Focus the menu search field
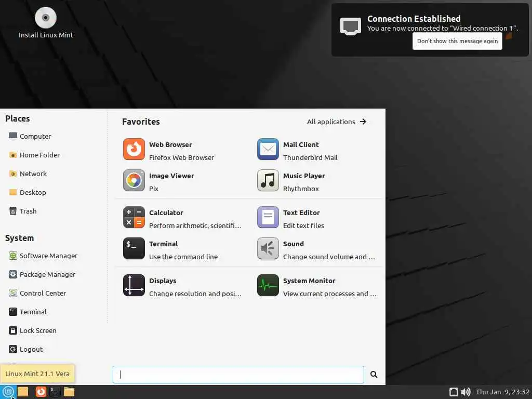This screenshot has height=399, width=532. [x=238, y=374]
